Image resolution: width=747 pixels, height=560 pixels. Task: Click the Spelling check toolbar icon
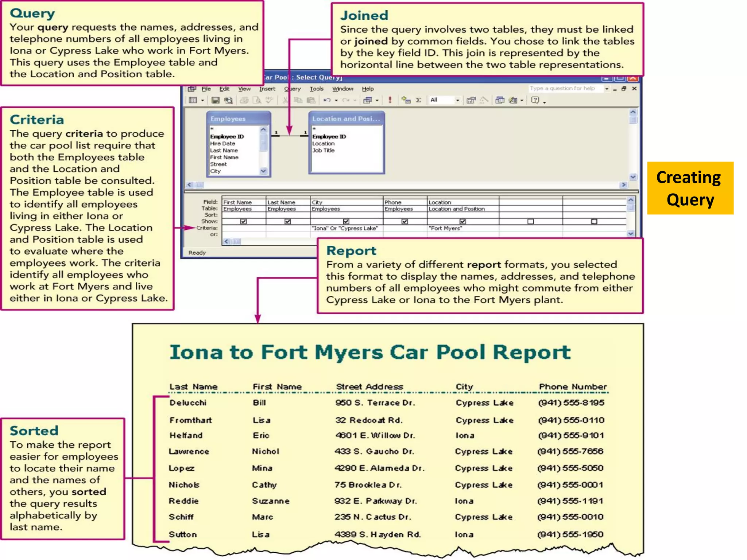click(269, 100)
